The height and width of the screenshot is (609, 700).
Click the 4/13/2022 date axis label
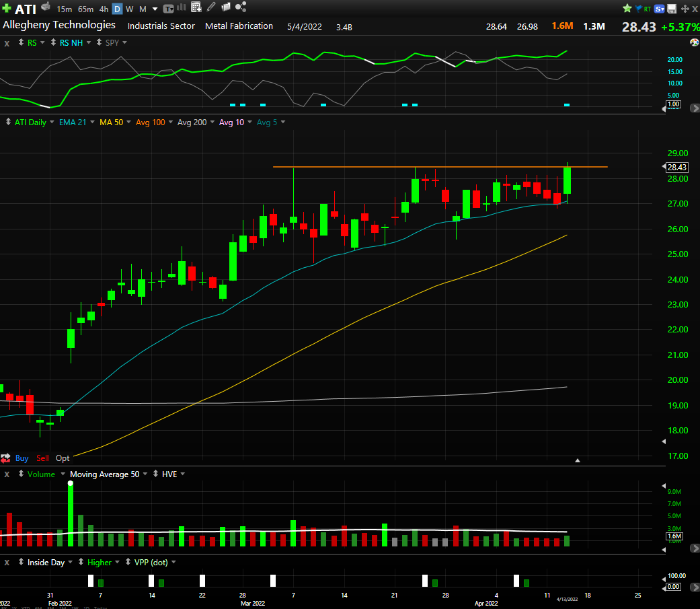[567, 599]
